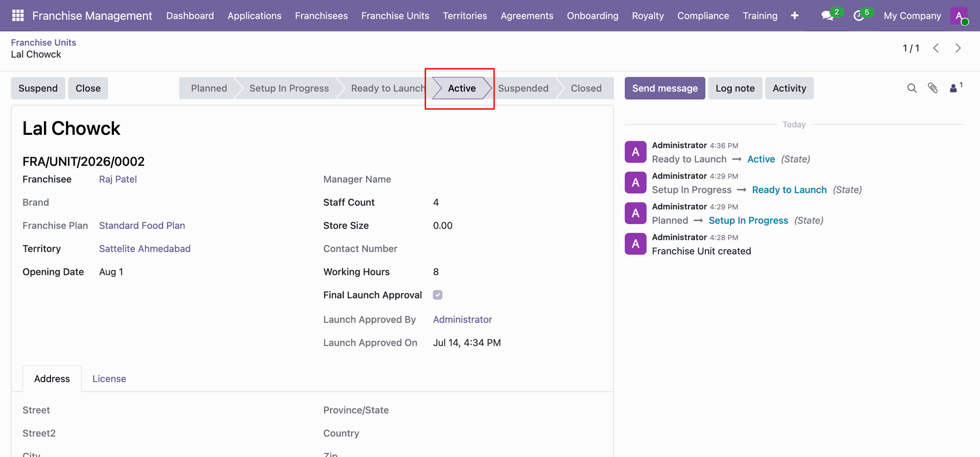Click avatar next to Ready to Launch → Active
The height and width of the screenshot is (457, 980).
pos(635,152)
